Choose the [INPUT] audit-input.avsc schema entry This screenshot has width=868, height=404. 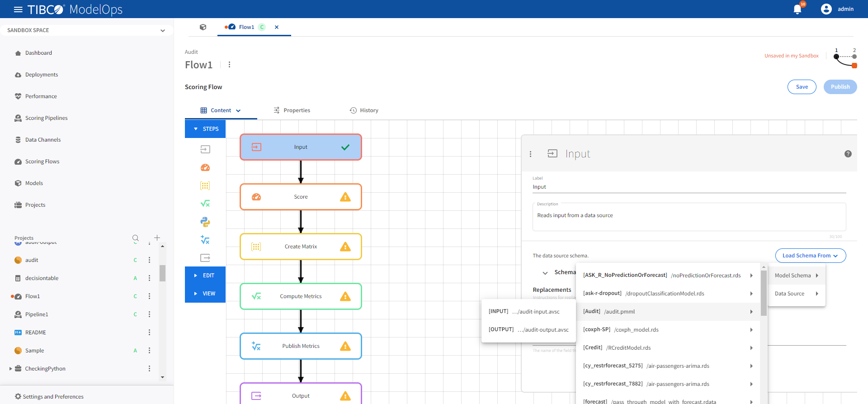coord(528,312)
